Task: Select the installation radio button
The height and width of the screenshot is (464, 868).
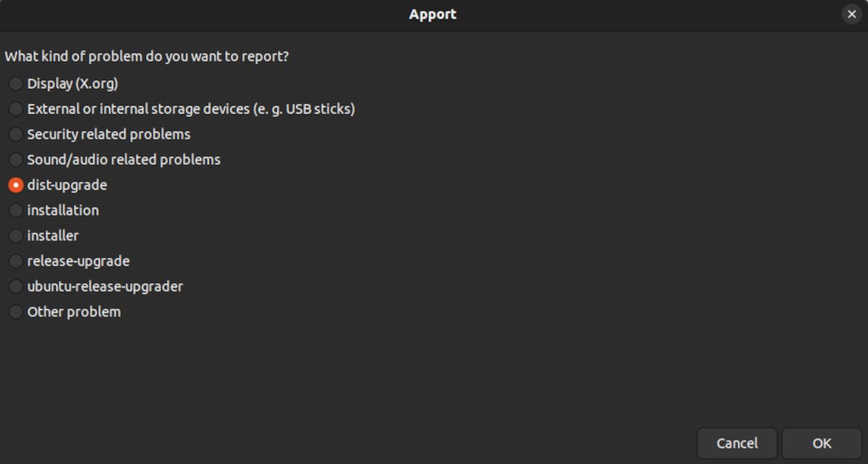Action: tap(15, 210)
